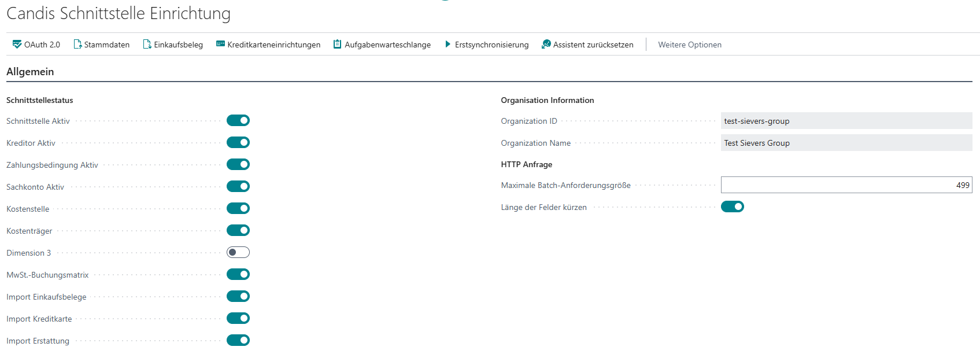Click the Aufgabenwarteschlange clipboard icon

pos(337,45)
